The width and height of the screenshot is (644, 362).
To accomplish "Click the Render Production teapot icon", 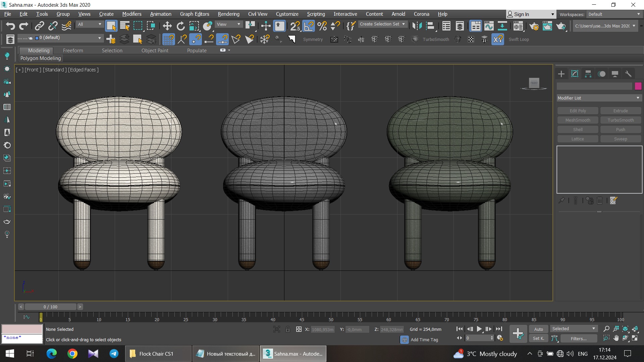I will coord(561,26).
